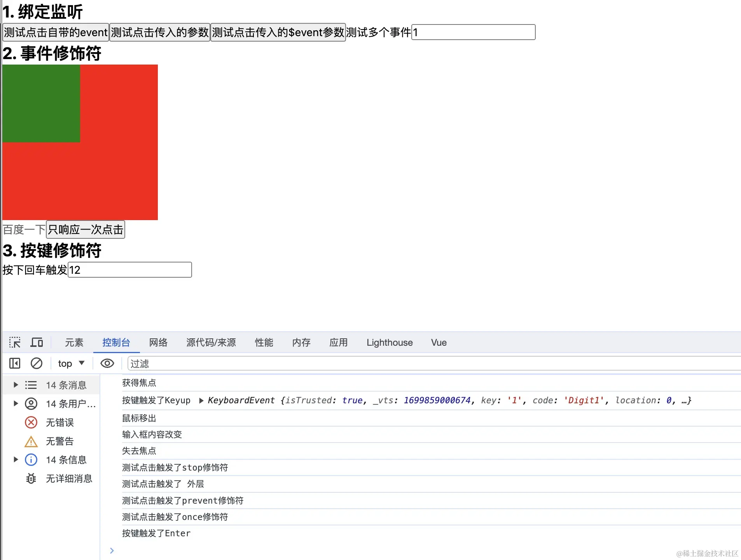Expand the 14 条消息 group
This screenshot has width=741, height=560.
click(16, 385)
